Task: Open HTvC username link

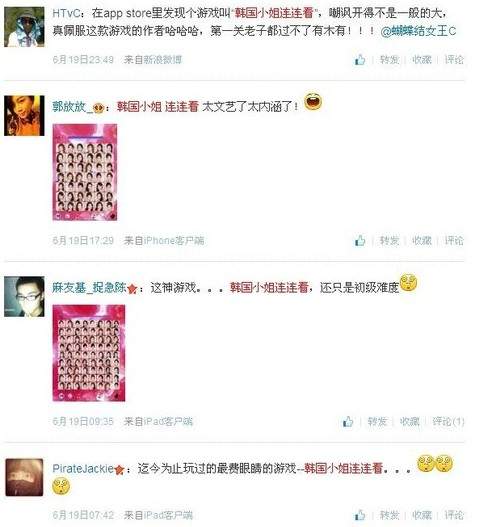Action: pos(66,13)
